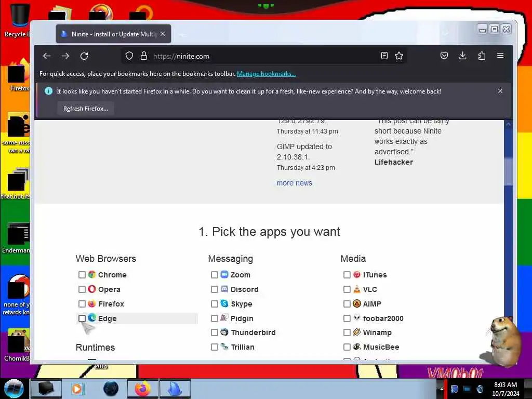This screenshot has height=399, width=532.
Task: Click the iTunes icon in Media
Action: 356,274
